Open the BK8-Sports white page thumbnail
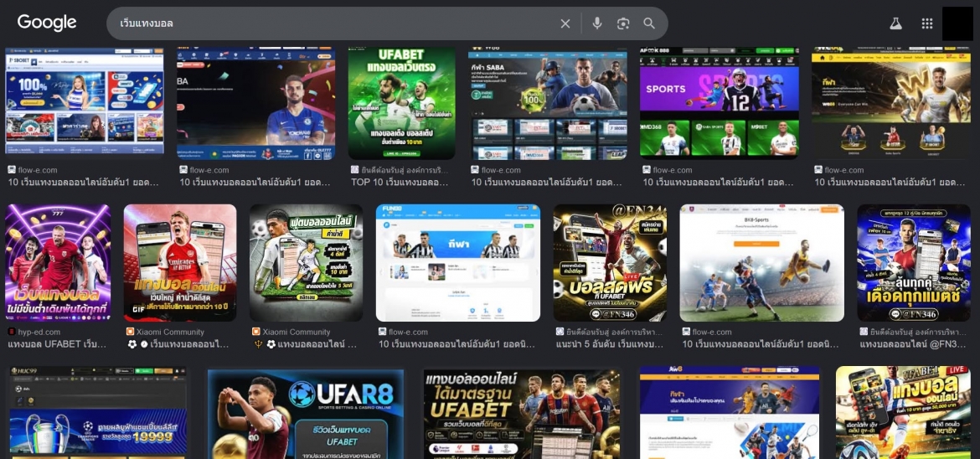The height and width of the screenshot is (459, 980). (x=762, y=263)
